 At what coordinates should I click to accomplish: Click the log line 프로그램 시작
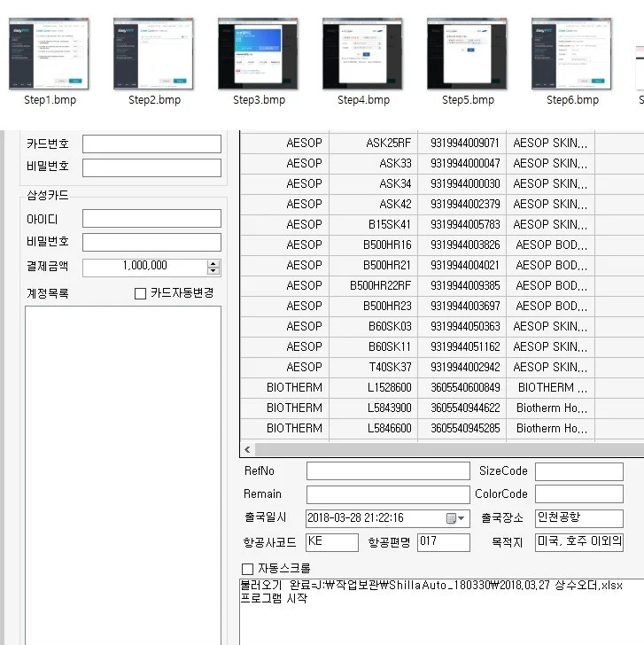(274, 599)
